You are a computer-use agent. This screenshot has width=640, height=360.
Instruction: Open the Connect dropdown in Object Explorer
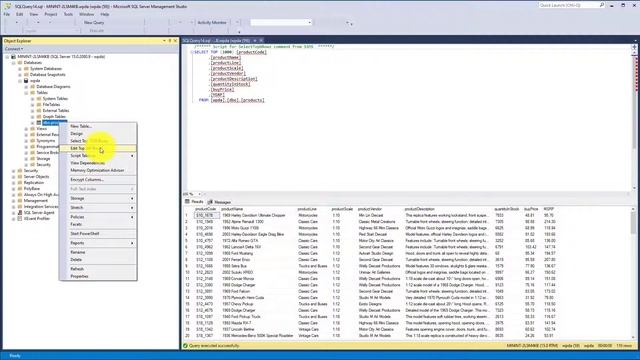(13, 49)
